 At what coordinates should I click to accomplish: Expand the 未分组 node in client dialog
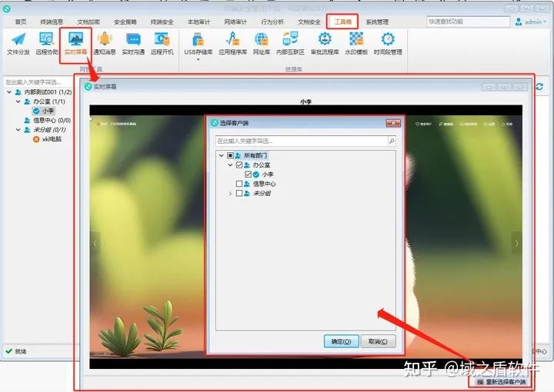[x=230, y=194]
